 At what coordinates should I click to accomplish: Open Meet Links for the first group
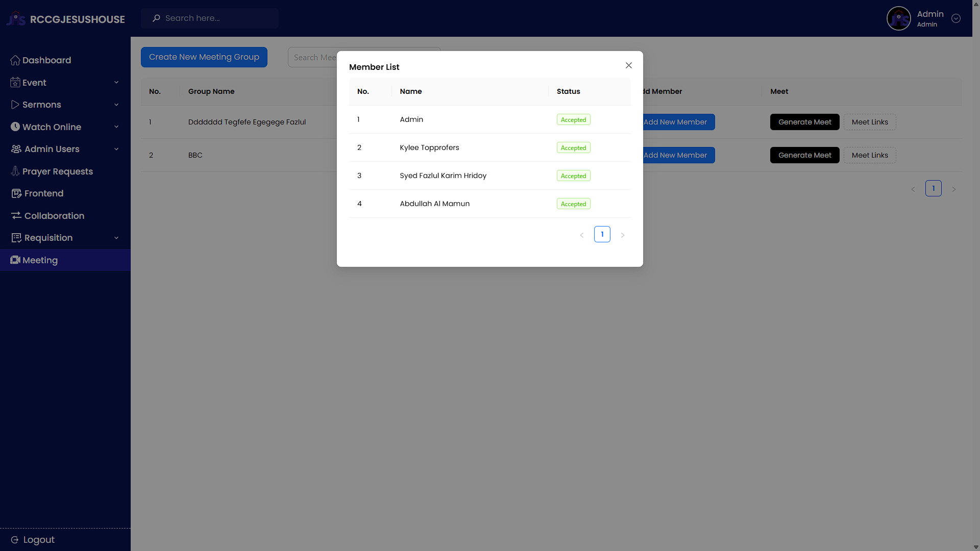click(870, 122)
